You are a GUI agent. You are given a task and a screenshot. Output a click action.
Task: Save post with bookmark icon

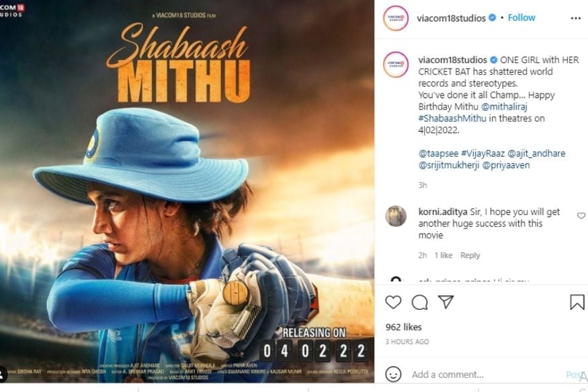point(577,303)
